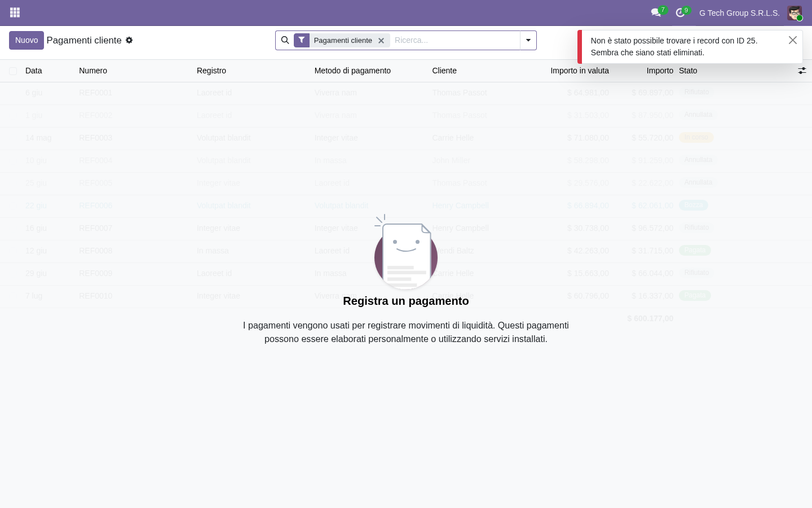
Task: Dismiss the record not found notification
Action: tap(793, 40)
